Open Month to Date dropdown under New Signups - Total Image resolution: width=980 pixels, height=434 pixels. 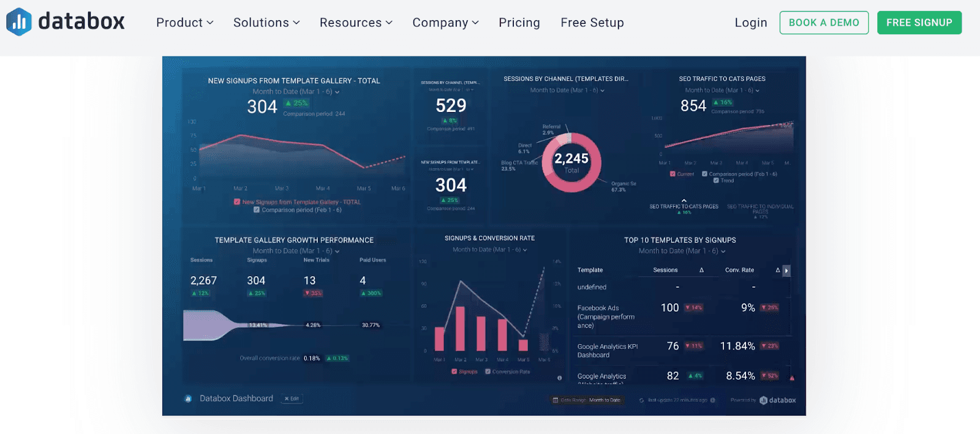click(x=296, y=92)
